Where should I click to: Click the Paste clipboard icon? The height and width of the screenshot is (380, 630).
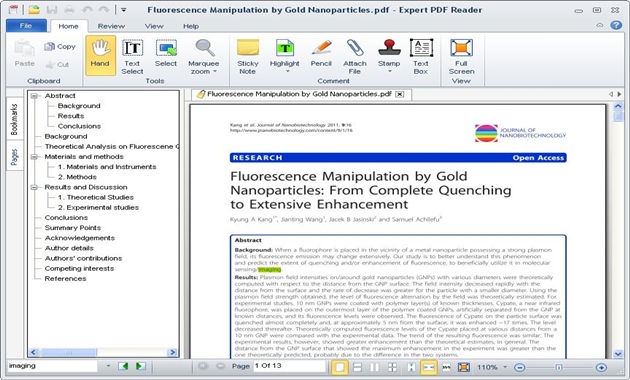point(25,53)
